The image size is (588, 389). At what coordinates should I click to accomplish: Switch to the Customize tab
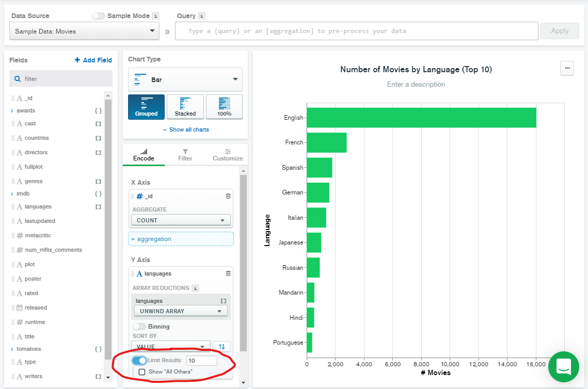228,155
